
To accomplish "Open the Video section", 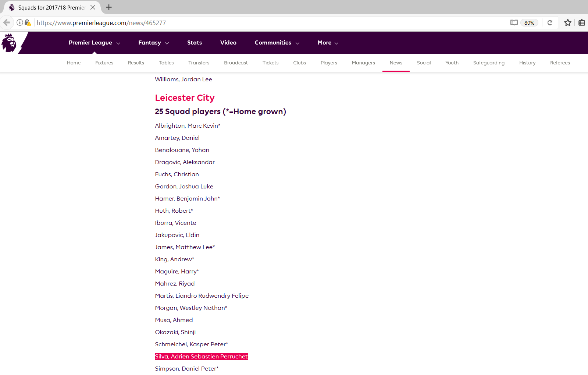I will [x=228, y=43].
